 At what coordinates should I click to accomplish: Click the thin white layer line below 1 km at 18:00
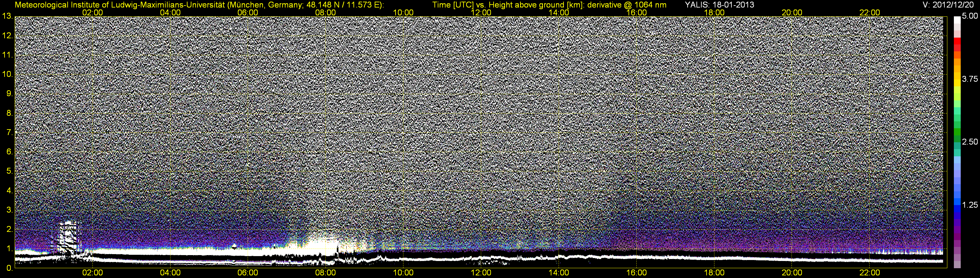coord(714,258)
